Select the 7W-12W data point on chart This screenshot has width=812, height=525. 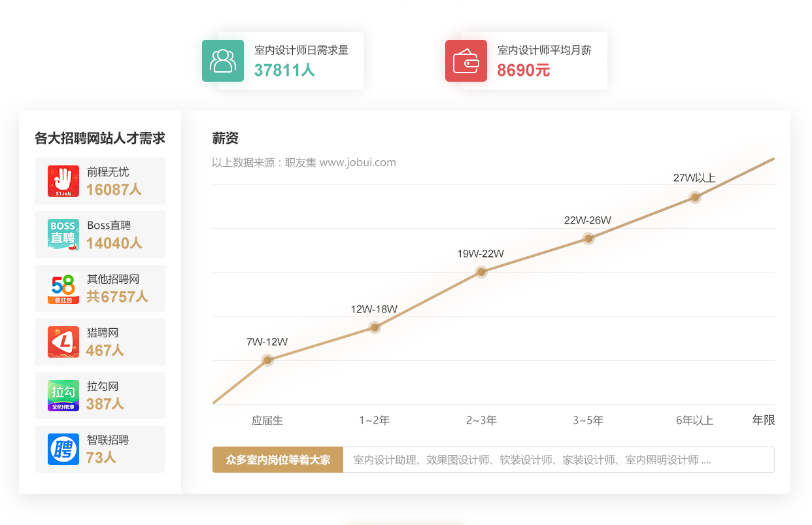coord(267,360)
